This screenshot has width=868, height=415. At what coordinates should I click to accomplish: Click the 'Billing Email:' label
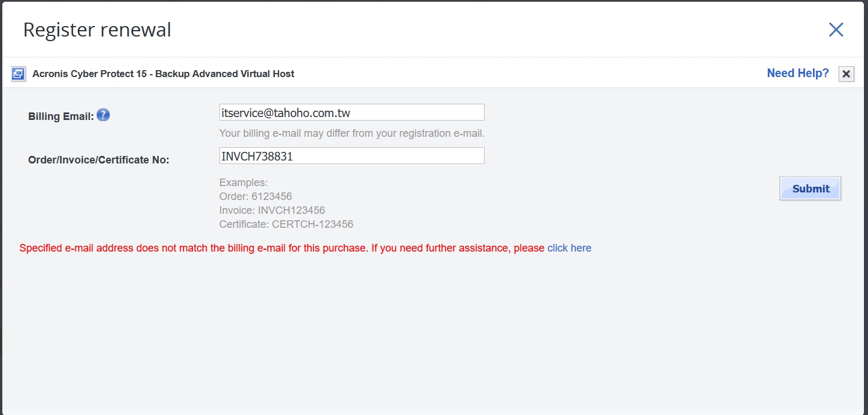[x=61, y=117]
